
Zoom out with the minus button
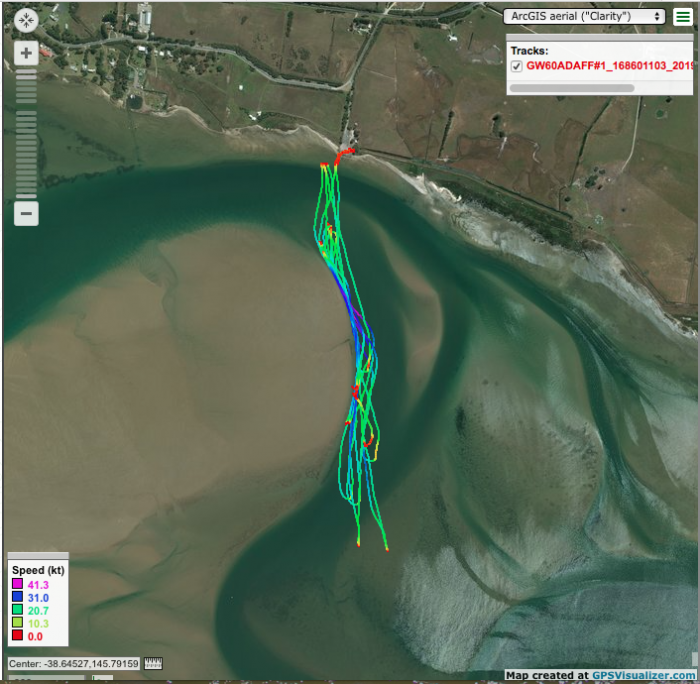(26, 212)
